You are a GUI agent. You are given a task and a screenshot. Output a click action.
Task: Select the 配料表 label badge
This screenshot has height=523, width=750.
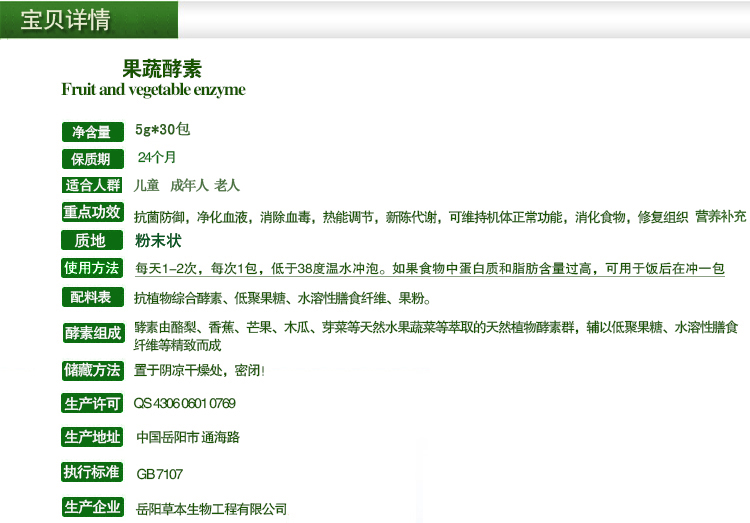point(92,297)
